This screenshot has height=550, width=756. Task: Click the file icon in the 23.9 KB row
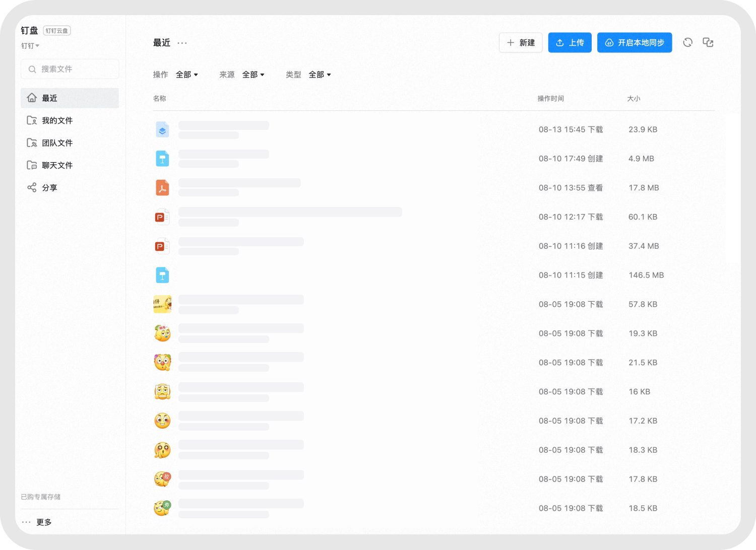click(162, 130)
